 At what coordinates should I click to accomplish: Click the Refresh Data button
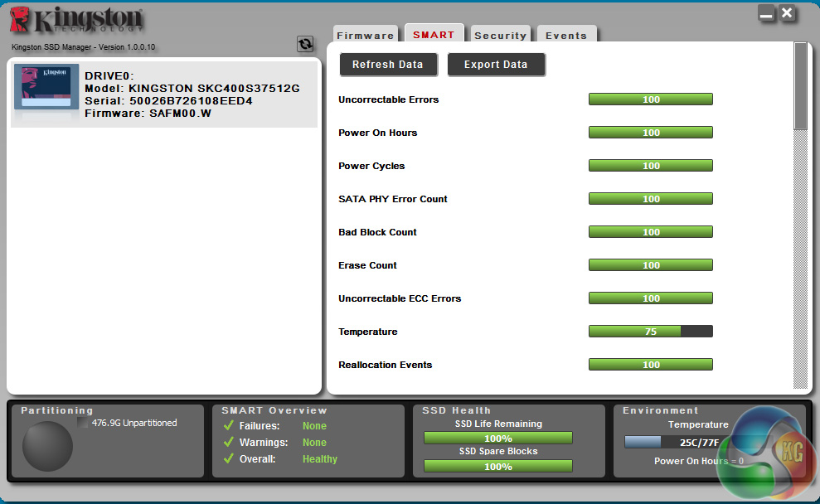point(388,65)
